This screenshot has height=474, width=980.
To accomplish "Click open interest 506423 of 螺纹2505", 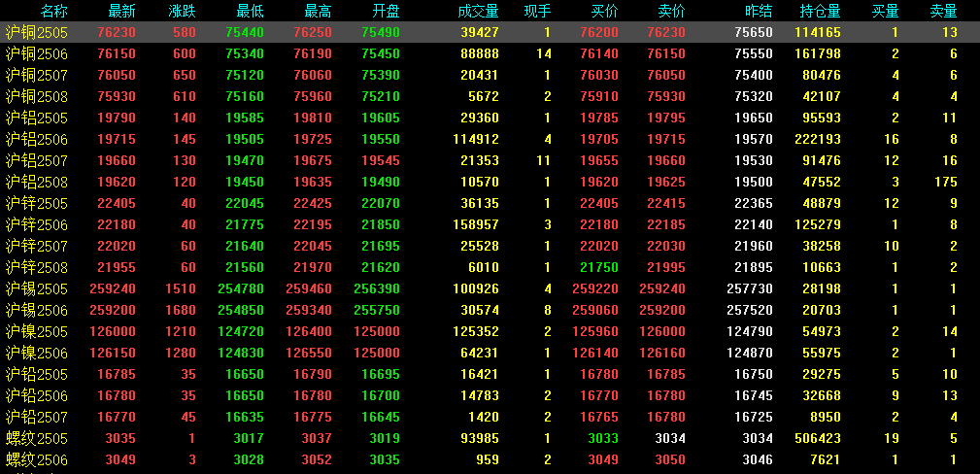I will tap(818, 438).
